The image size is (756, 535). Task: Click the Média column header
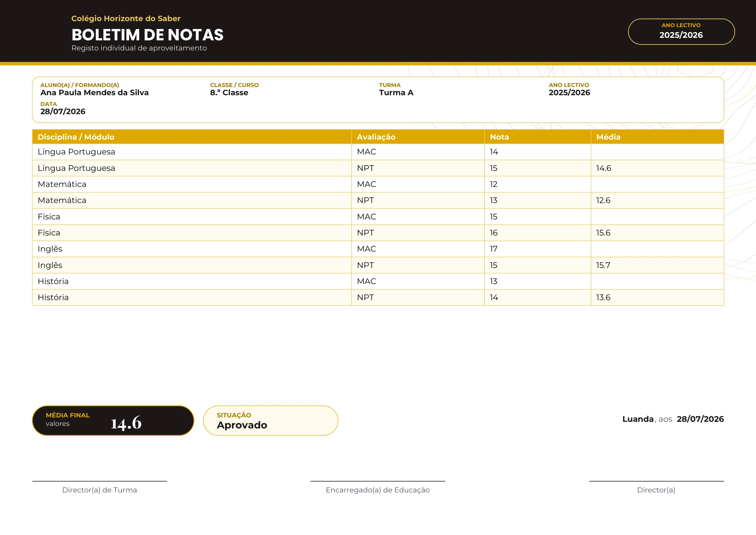click(x=657, y=137)
